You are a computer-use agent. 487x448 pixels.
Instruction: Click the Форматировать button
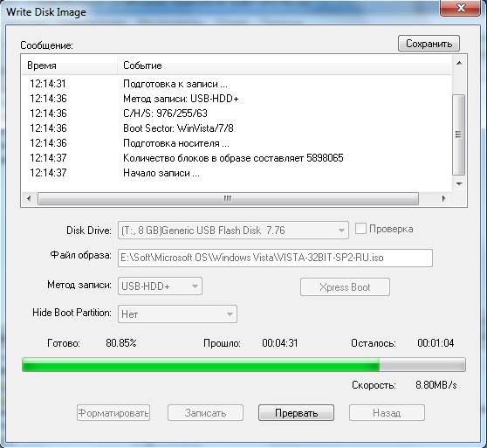(x=113, y=413)
